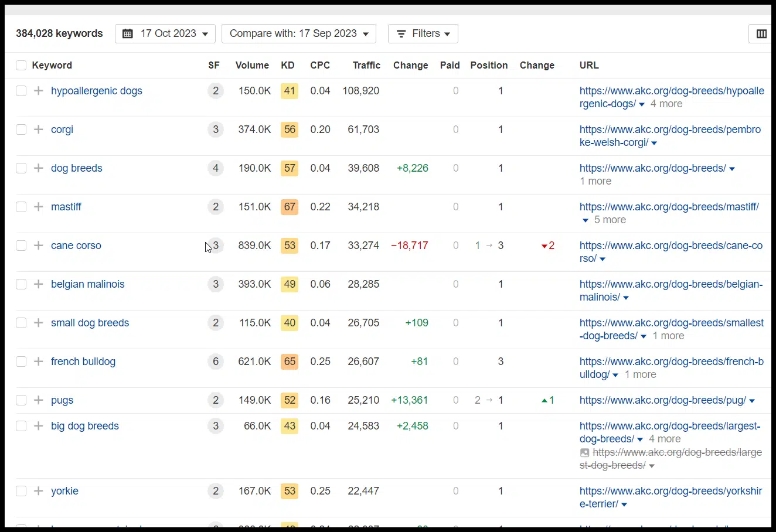
Task: Click the plus icon beside corgi
Action: (x=39, y=129)
